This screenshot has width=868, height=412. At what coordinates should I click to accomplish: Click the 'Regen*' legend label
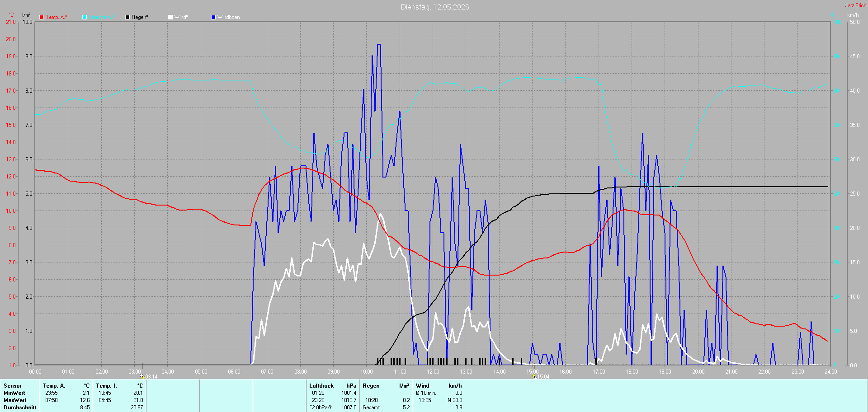click(x=140, y=17)
